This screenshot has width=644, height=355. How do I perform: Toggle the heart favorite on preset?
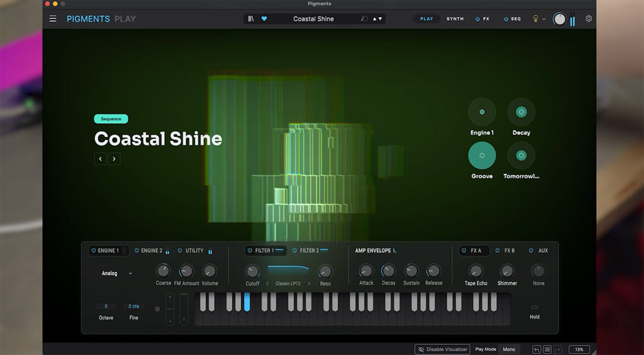tap(264, 18)
